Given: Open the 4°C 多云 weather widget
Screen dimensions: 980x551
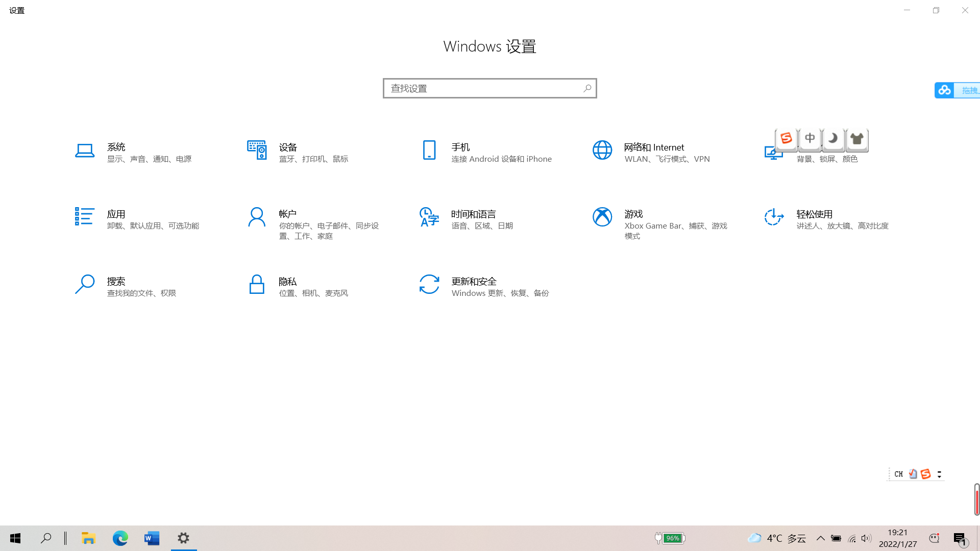Looking at the screenshot, I should (x=776, y=538).
